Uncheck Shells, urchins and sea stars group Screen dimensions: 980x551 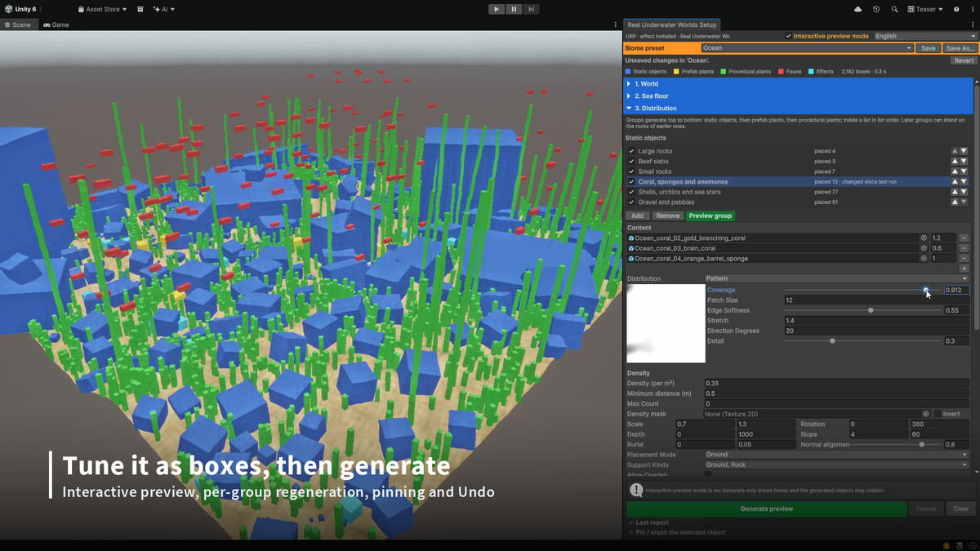[630, 192]
